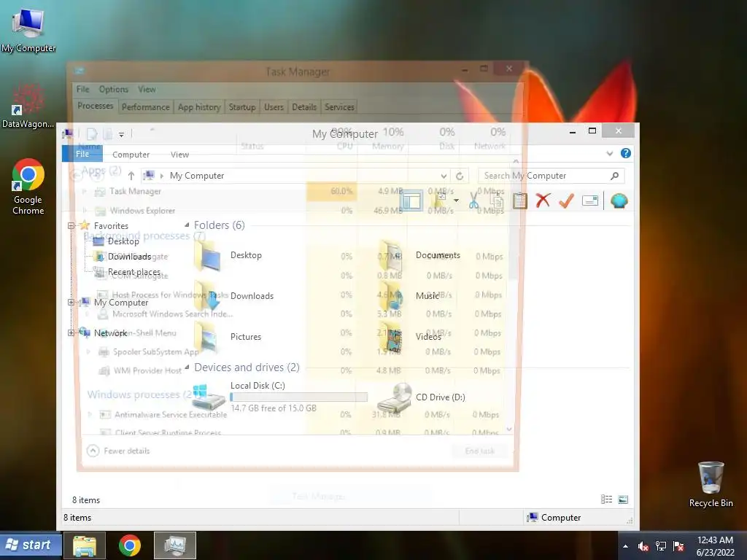Select the Desktop folder icon in Folders

click(208, 256)
